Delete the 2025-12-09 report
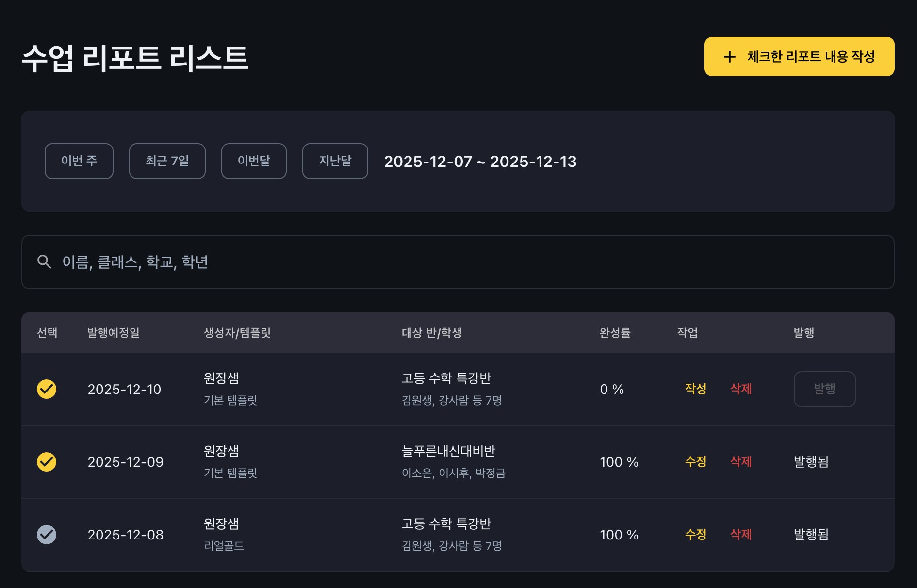Viewport: 917px width, 588px height. pos(741,461)
